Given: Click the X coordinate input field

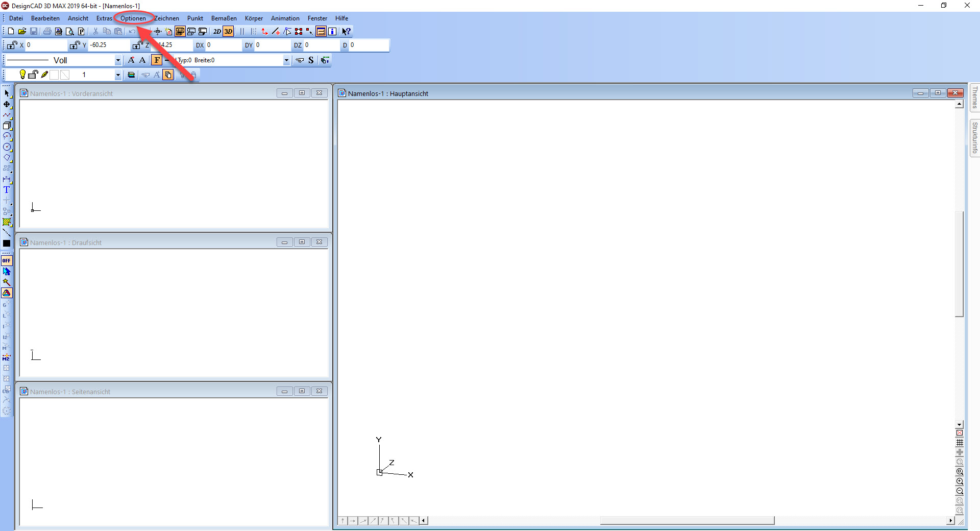Looking at the screenshot, I should point(46,45).
